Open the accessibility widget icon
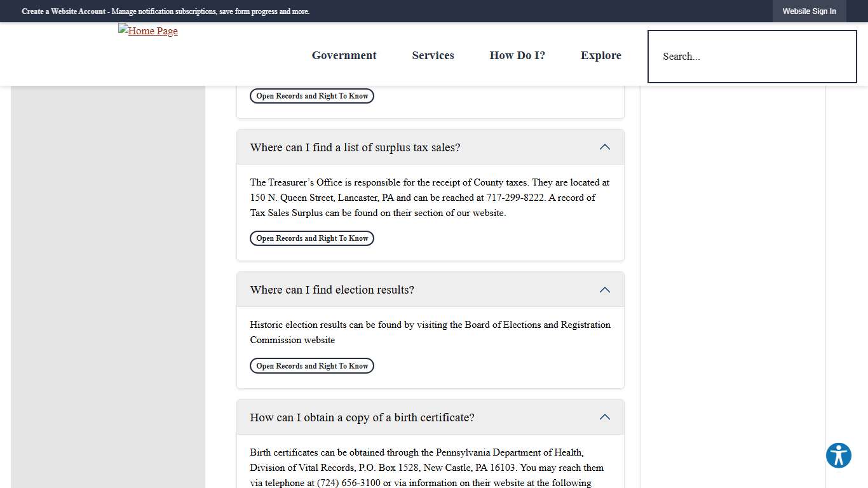Image resolution: width=868 pixels, height=488 pixels. coord(838,455)
